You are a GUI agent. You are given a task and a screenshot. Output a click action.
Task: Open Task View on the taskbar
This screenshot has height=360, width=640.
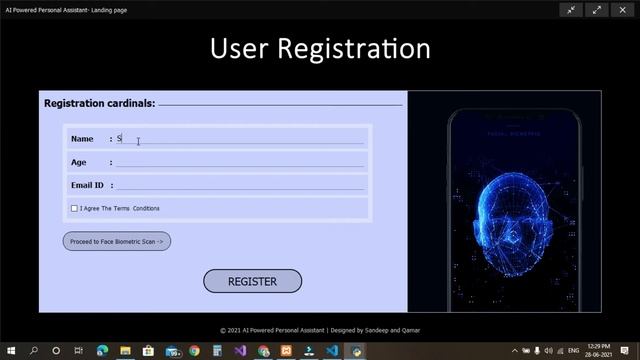(78, 351)
